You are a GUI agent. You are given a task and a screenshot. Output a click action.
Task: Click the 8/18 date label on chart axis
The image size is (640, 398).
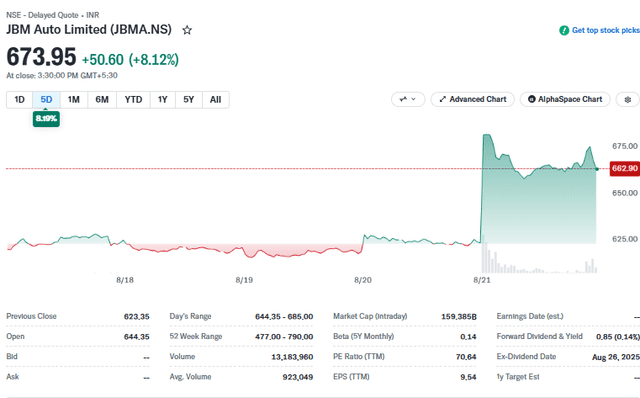click(125, 280)
